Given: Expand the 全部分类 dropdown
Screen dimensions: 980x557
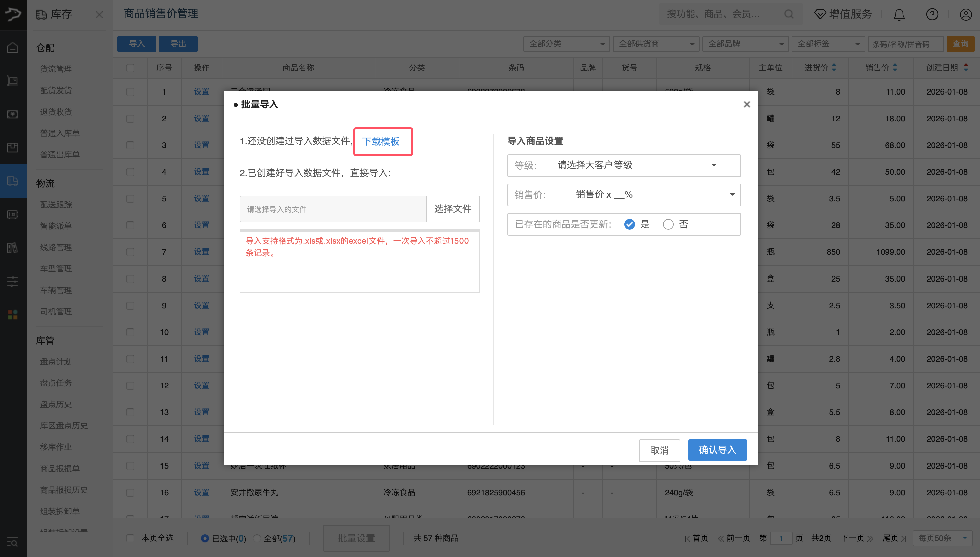Looking at the screenshot, I should tap(566, 44).
